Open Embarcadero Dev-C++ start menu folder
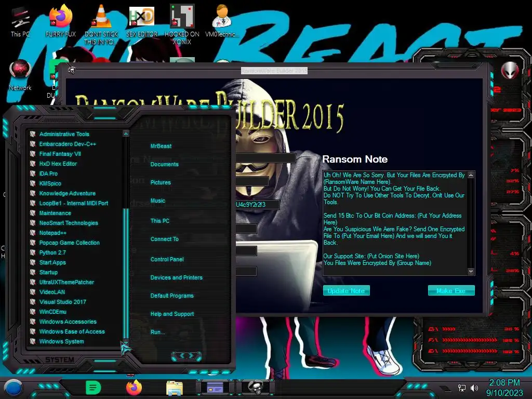The height and width of the screenshot is (399, 532). pyautogui.click(x=68, y=144)
